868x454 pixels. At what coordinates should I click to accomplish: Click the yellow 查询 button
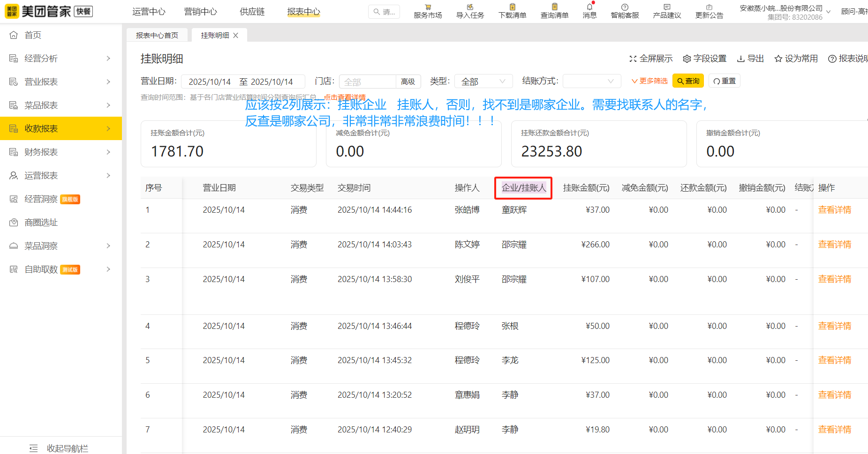(x=688, y=81)
